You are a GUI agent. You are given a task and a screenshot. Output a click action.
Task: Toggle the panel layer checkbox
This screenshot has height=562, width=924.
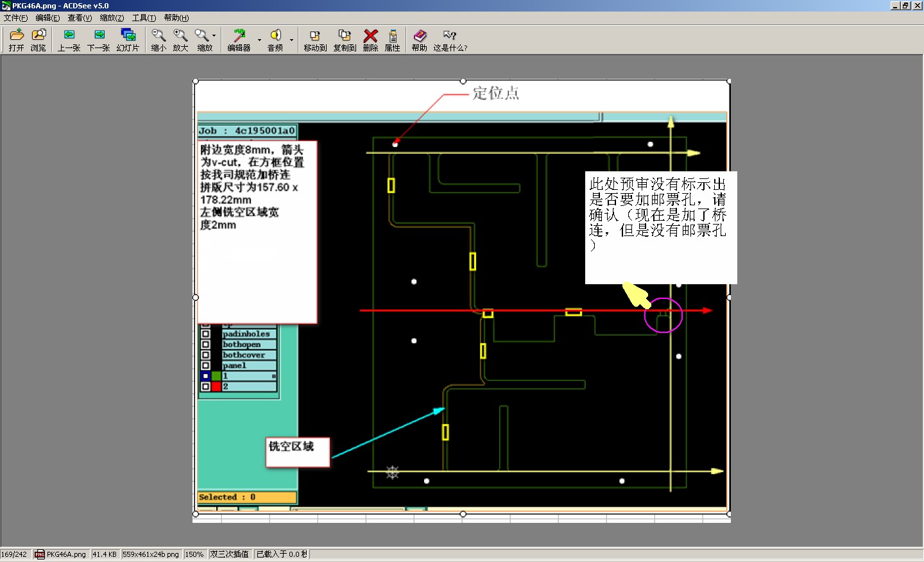tap(205, 366)
